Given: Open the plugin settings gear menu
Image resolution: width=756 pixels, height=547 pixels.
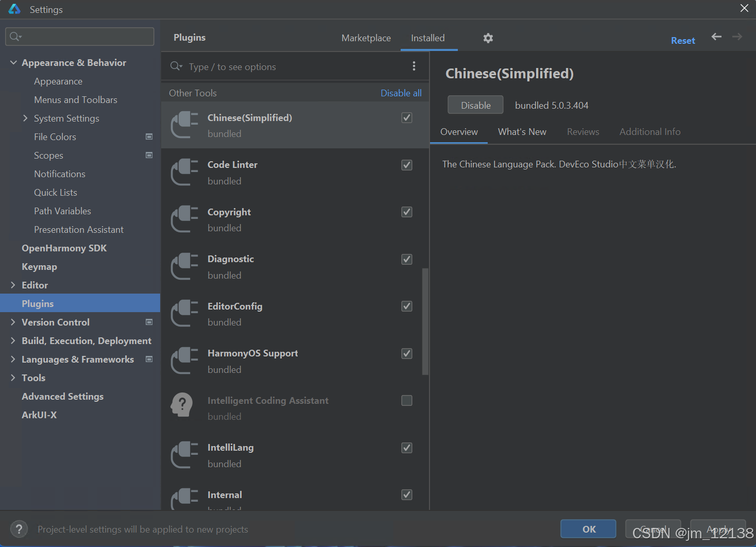Looking at the screenshot, I should pos(488,38).
